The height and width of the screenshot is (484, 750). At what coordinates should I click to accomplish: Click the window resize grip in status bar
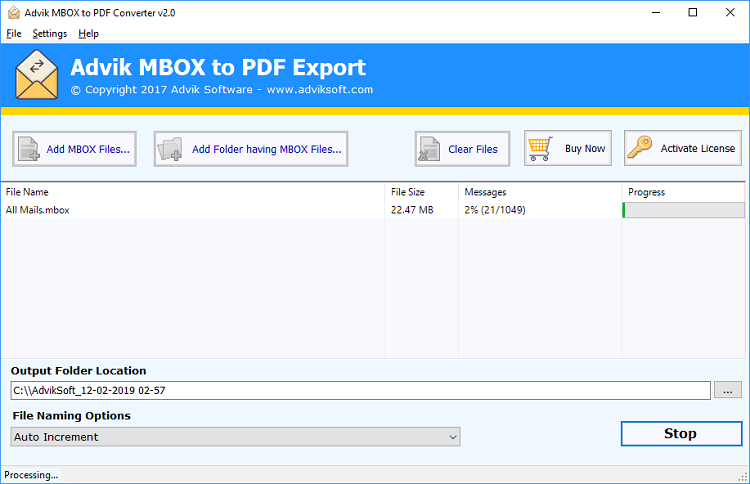click(743, 477)
